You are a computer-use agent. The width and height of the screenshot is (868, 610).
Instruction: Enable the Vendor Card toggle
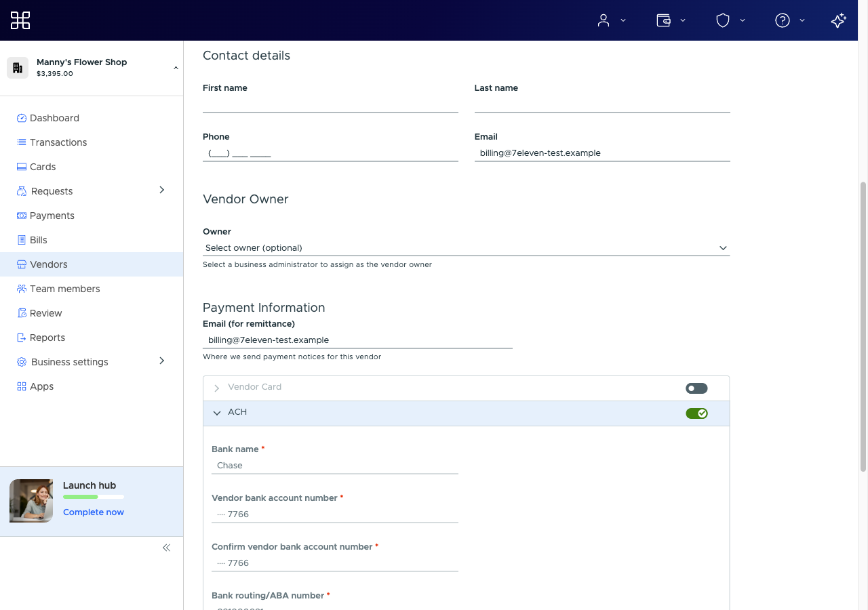[x=696, y=388]
